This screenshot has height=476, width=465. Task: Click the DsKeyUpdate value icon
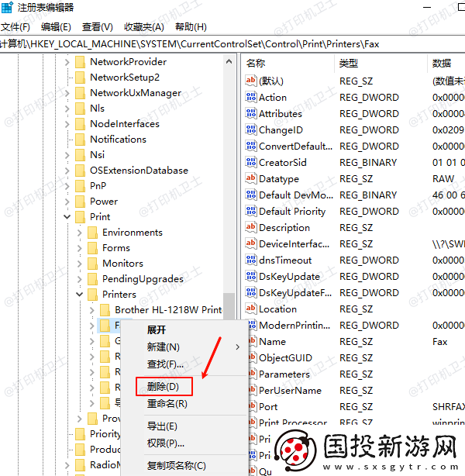point(251,276)
